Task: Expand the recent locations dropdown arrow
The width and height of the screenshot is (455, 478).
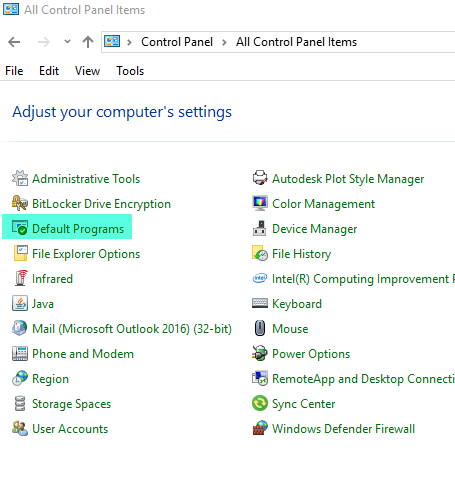Action: [67, 42]
